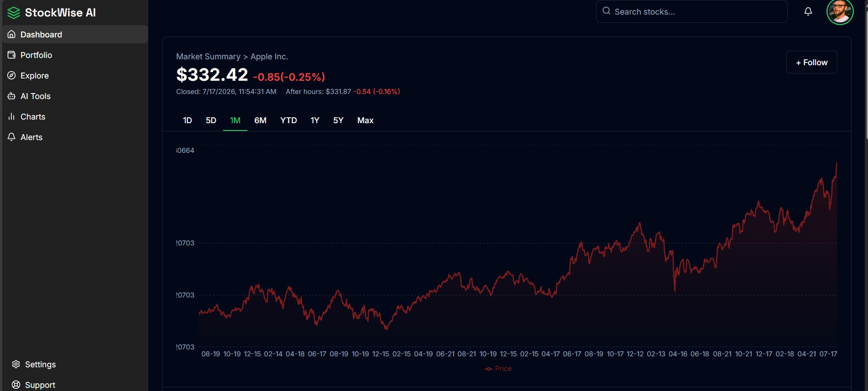Open the notifications bell icon

(x=808, y=11)
